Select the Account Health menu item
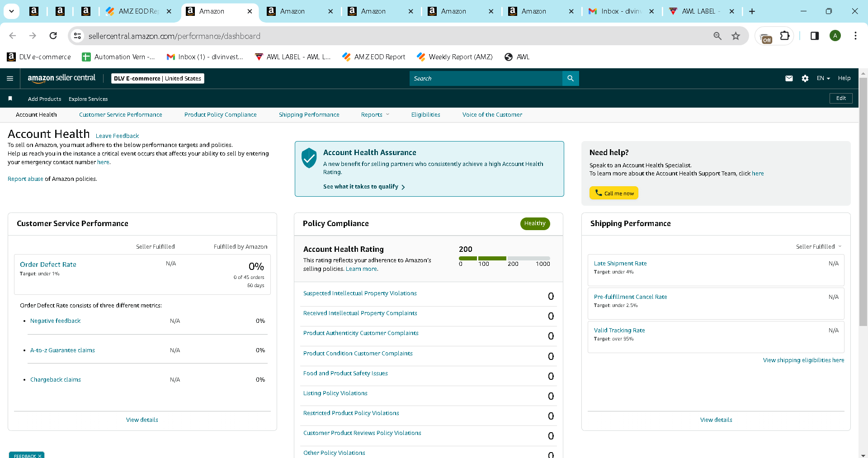 click(x=36, y=115)
